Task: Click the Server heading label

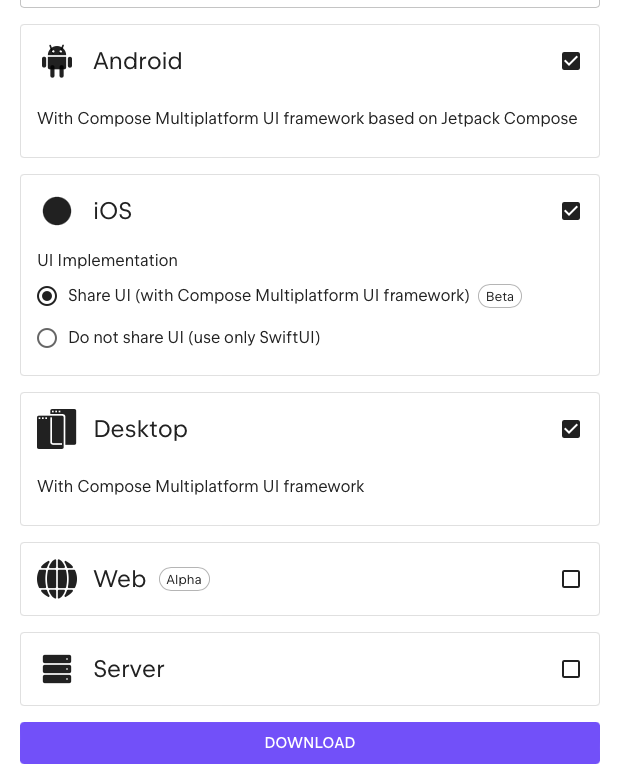Action: pyautogui.click(x=129, y=669)
